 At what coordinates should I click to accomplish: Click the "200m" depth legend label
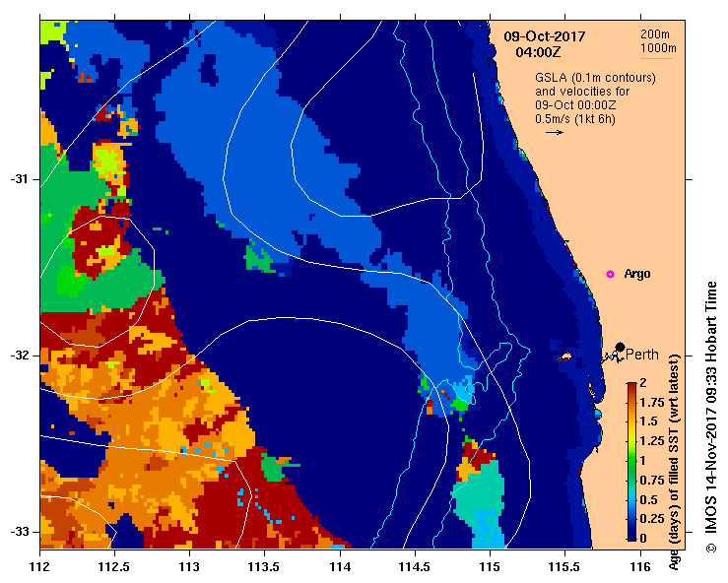pyautogui.click(x=655, y=33)
